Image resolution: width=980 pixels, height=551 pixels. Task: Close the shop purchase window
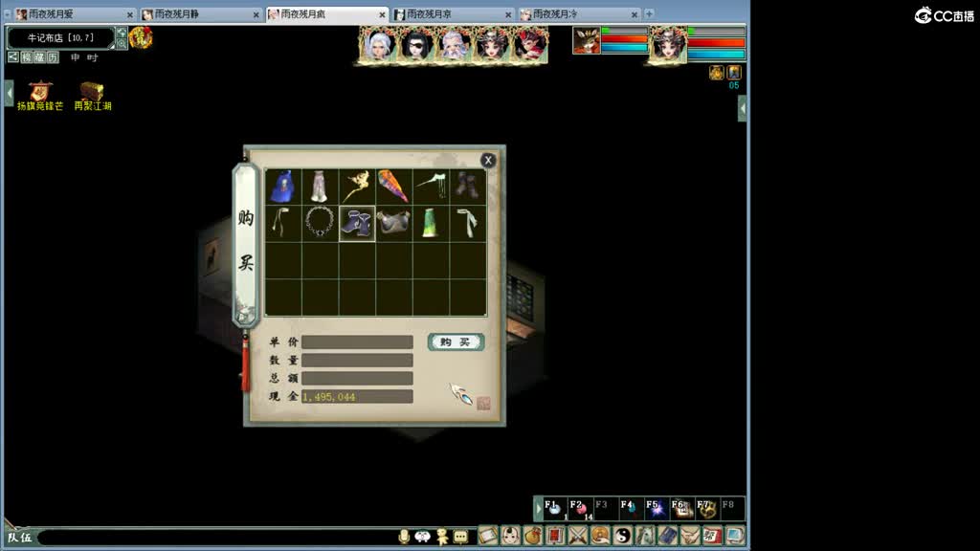point(488,160)
